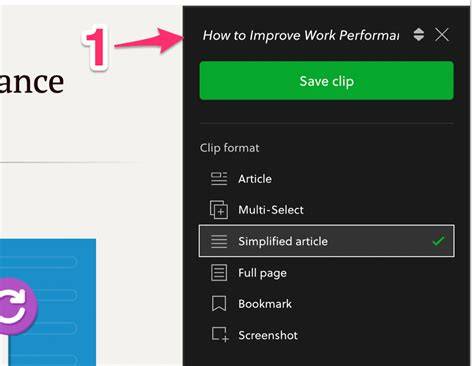Choose the Screenshot clip format
The image size is (474, 366).
(x=327, y=335)
